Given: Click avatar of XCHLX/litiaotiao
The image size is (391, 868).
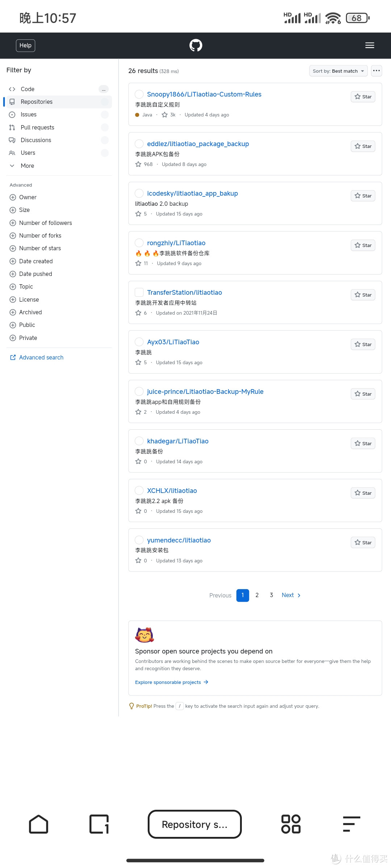Looking at the screenshot, I should [139, 491].
